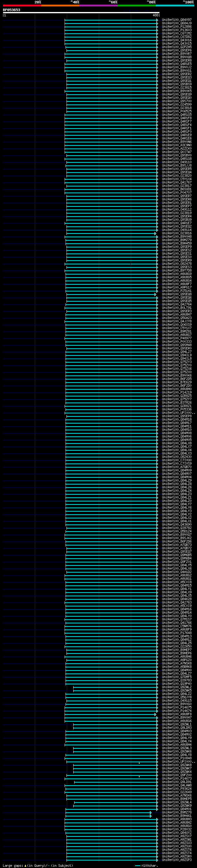Click the Large gaps legend text
The height and width of the screenshot is (868, 197).
tap(38, 865)
